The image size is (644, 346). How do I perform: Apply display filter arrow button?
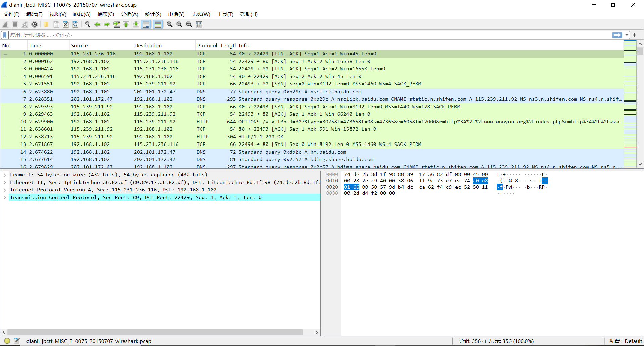(x=617, y=35)
